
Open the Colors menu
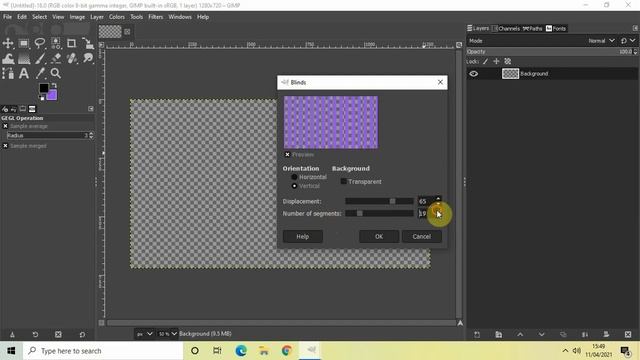coord(117,17)
